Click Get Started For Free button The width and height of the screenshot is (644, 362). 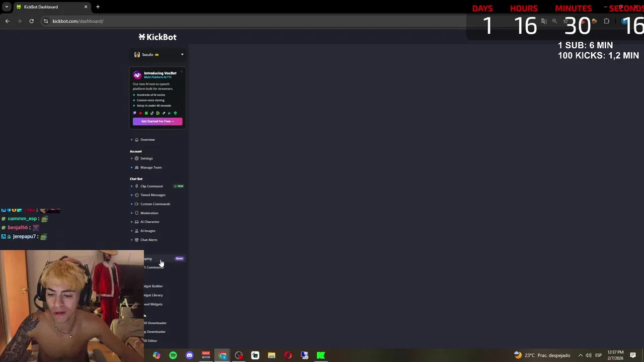tap(157, 121)
